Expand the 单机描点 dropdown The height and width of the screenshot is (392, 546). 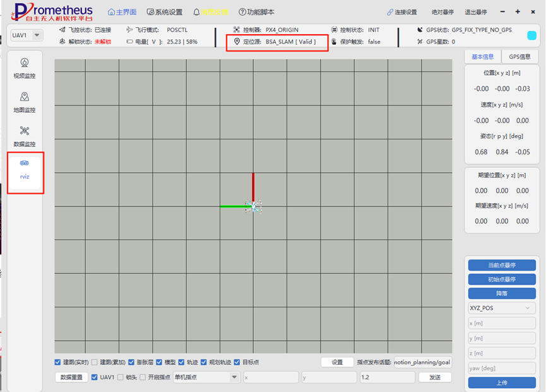click(206, 377)
